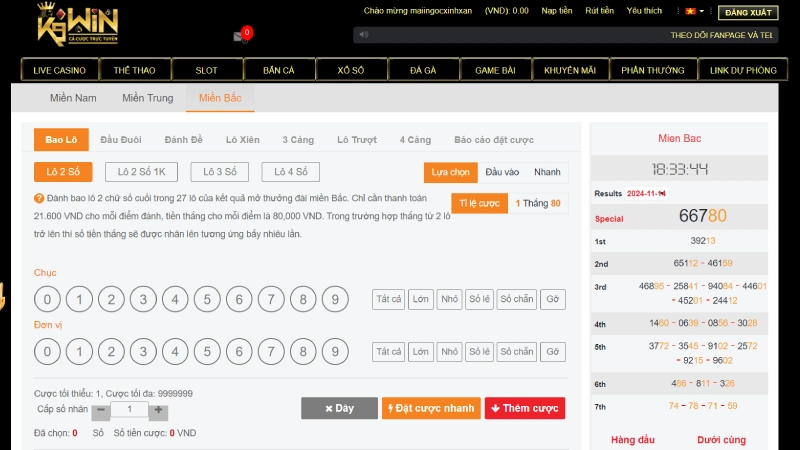Open Yêu thích favorites link
This screenshot has width=800, height=450.
[x=644, y=11]
